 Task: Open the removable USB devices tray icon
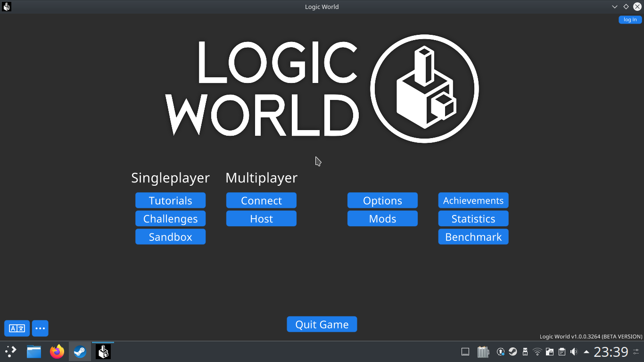[x=525, y=352]
